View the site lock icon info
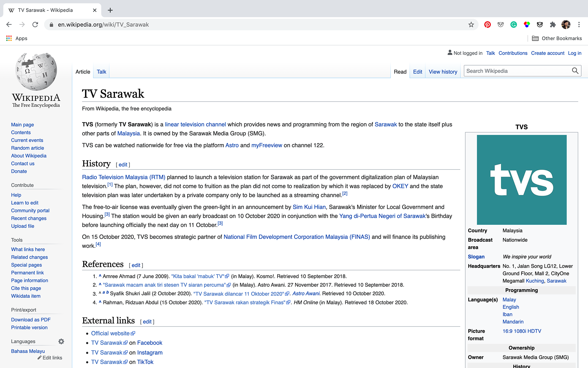The width and height of the screenshot is (588, 368). pos(51,25)
